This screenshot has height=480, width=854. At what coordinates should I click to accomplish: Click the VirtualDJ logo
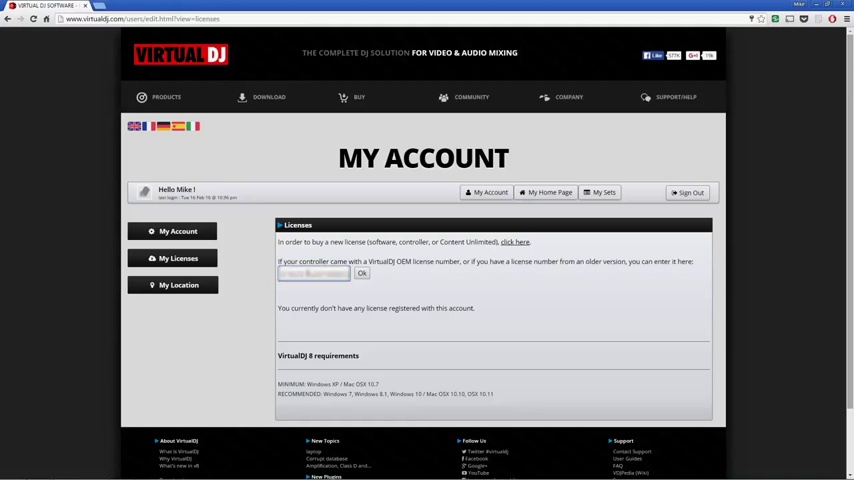[181, 55]
